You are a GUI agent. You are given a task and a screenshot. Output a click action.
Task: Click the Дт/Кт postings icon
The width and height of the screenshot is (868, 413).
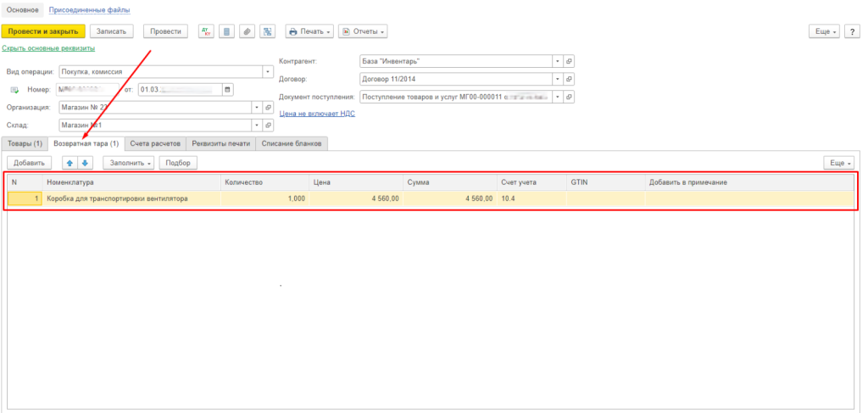point(206,31)
